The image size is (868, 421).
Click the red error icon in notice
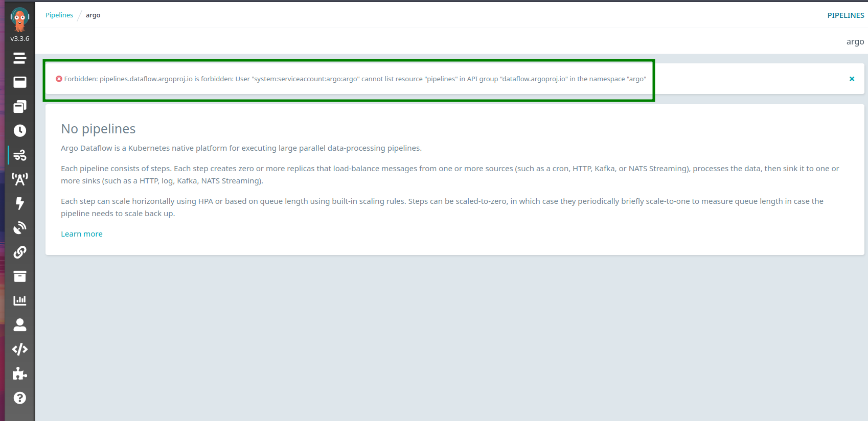point(59,79)
